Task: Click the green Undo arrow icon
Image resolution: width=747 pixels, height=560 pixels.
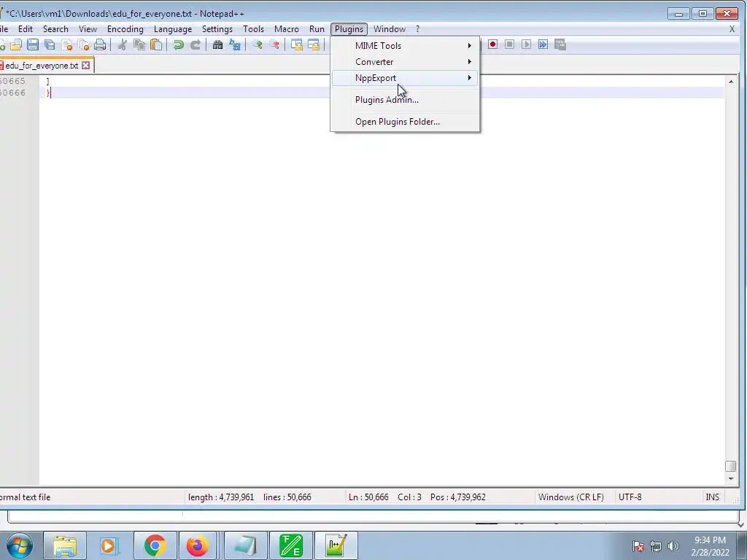Action: (178, 44)
